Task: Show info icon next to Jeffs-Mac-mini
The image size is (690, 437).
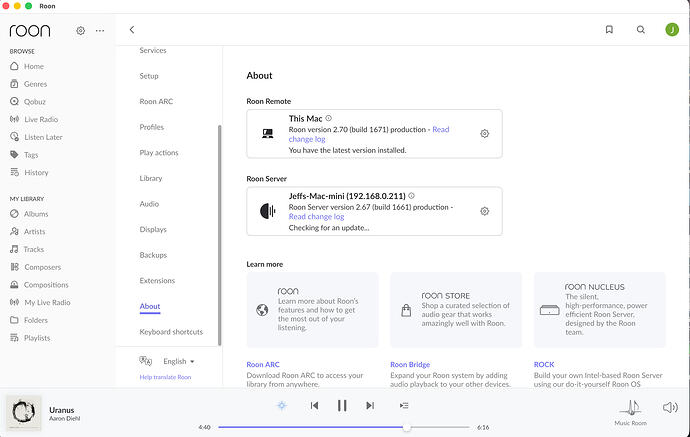Action: click(411, 195)
